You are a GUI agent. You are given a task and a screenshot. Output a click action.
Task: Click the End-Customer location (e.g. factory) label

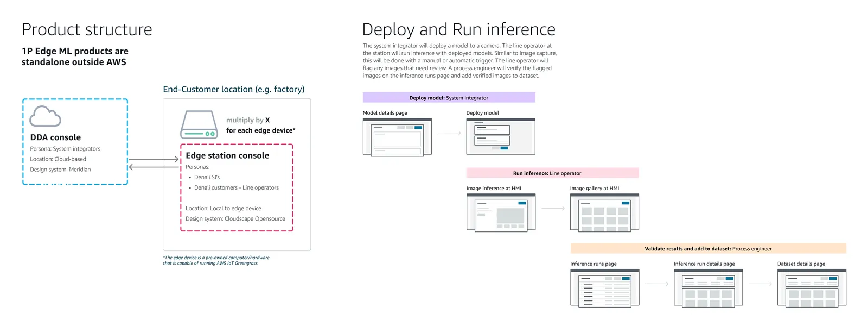click(234, 89)
